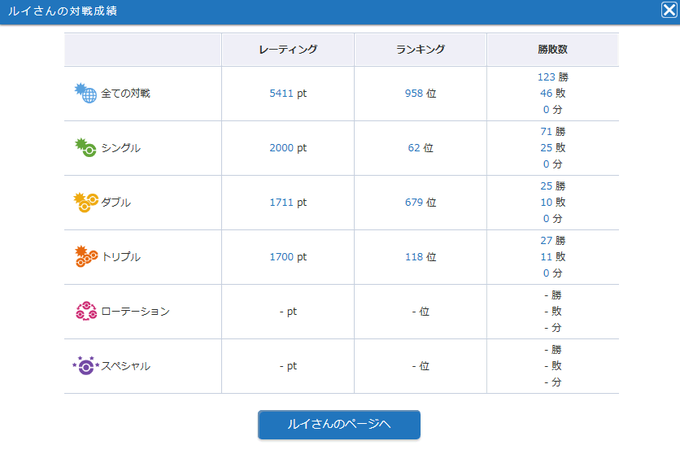
Task: Click the 46 敗 loss count
Action: [552, 93]
